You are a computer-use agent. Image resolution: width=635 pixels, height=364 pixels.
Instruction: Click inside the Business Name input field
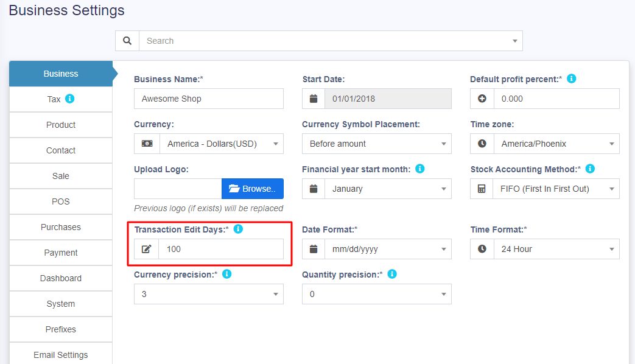208,98
